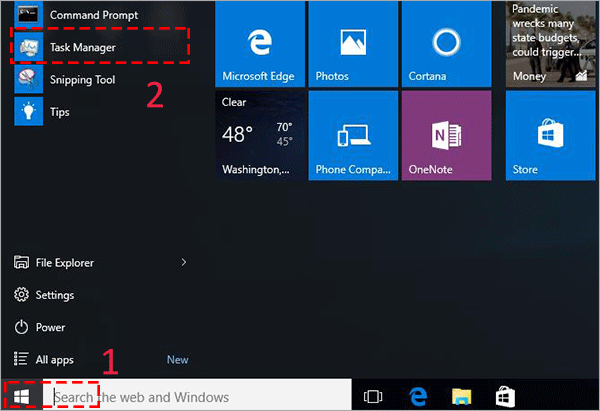Click the New label beside All apps

point(178,360)
